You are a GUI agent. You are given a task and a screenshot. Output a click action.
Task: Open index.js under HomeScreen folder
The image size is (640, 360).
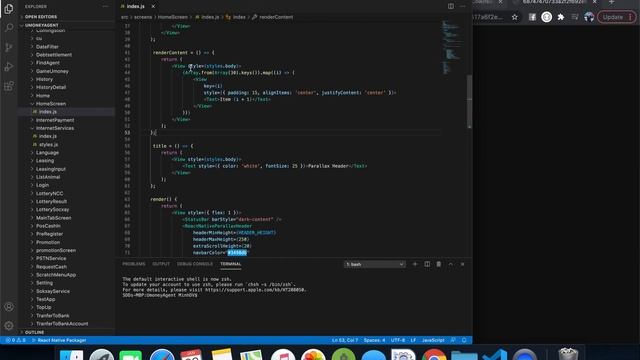[x=47, y=111]
